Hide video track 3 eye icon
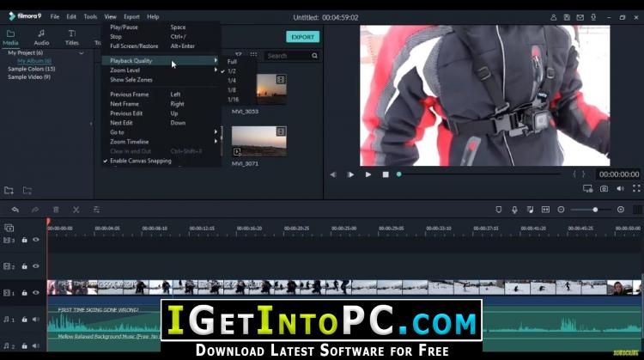644x360 pixels. point(36,240)
